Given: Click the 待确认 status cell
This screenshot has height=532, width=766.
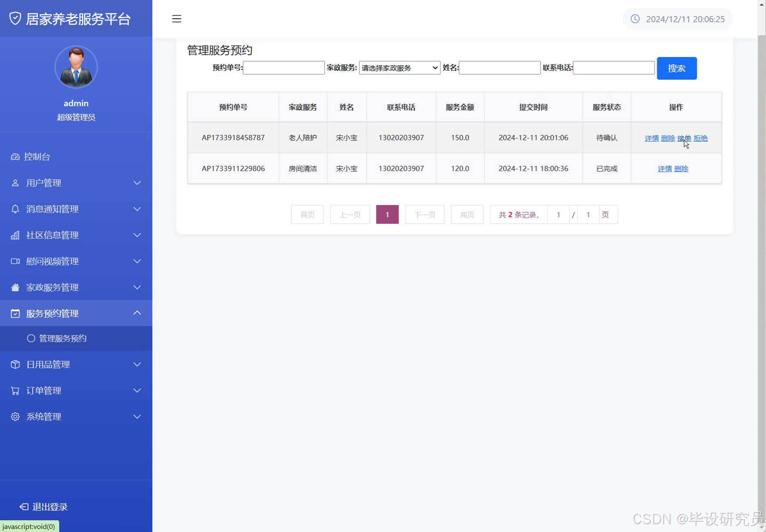Looking at the screenshot, I should (x=607, y=138).
